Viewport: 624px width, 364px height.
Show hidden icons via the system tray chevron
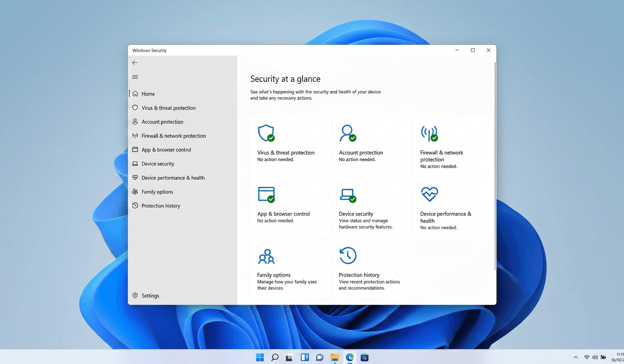[575, 357]
